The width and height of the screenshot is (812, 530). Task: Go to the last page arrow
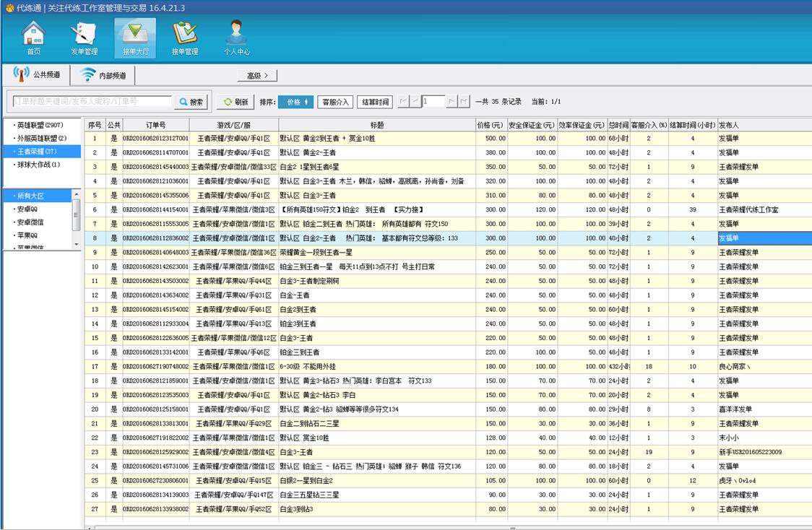464,102
